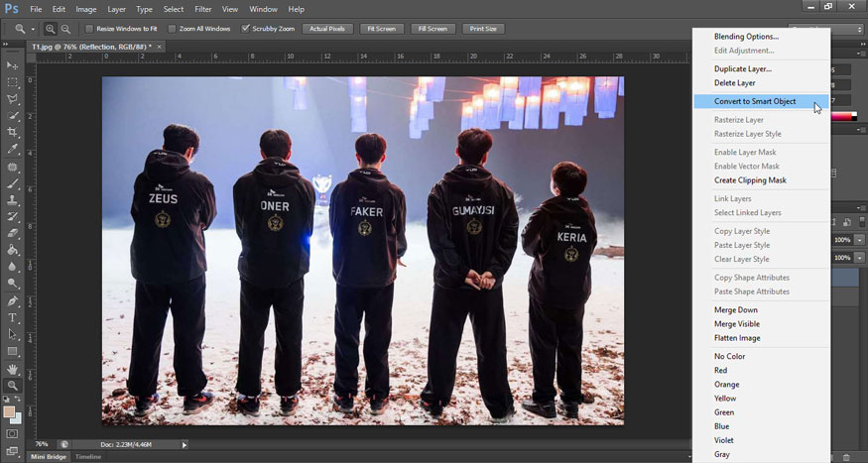Image resolution: width=868 pixels, height=463 pixels.
Task: Click the Fit Screen button
Action: point(381,29)
